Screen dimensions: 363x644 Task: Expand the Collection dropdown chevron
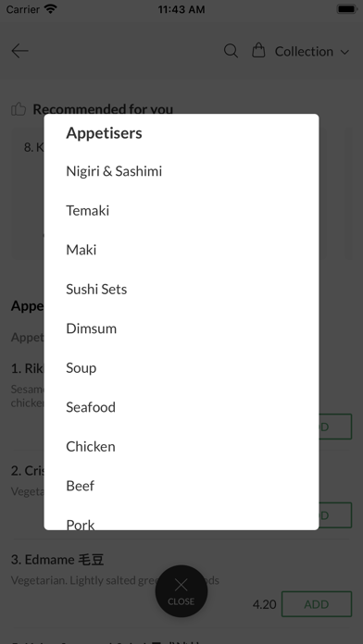[344, 52]
